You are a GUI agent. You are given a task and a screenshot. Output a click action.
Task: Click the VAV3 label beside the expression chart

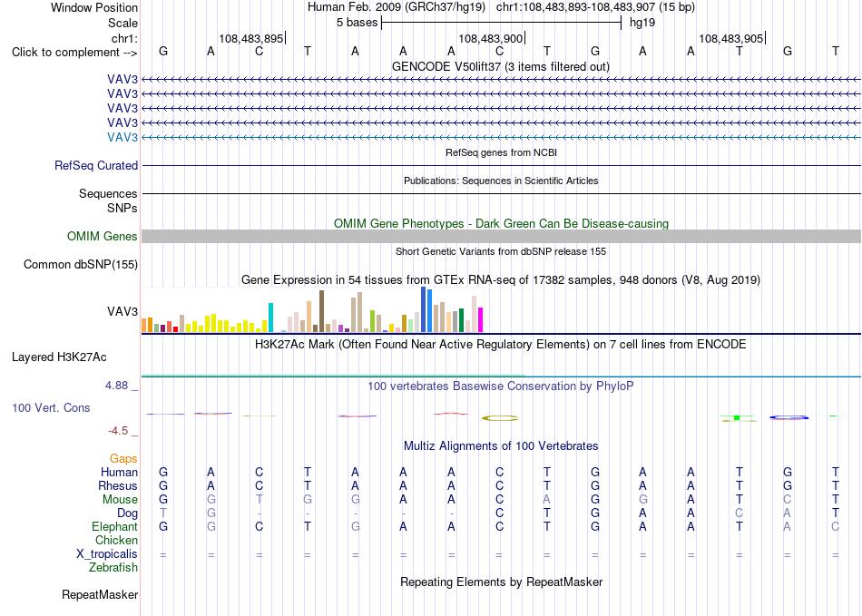pyautogui.click(x=122, y=311)
